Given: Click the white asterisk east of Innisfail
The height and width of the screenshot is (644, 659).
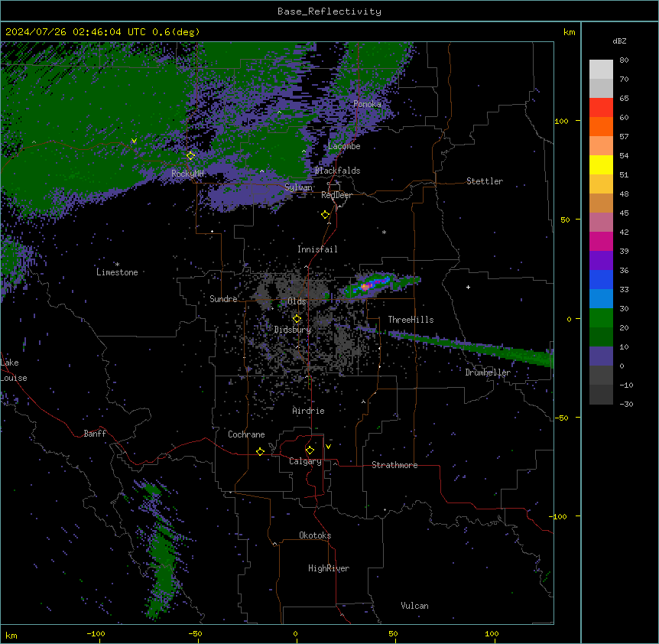Looking at the screenshot, I should click(x=384, y=232).
